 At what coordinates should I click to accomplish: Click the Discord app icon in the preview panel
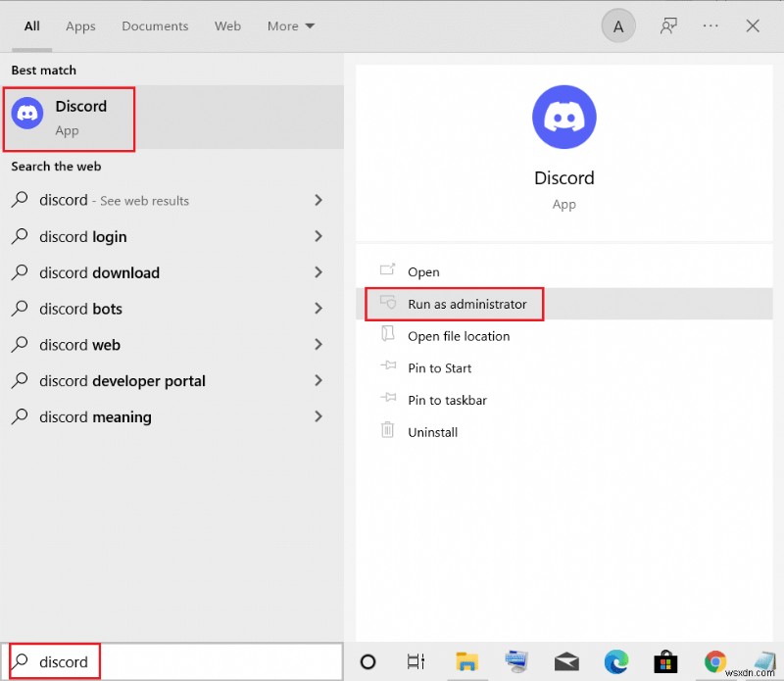coord(563,116)
